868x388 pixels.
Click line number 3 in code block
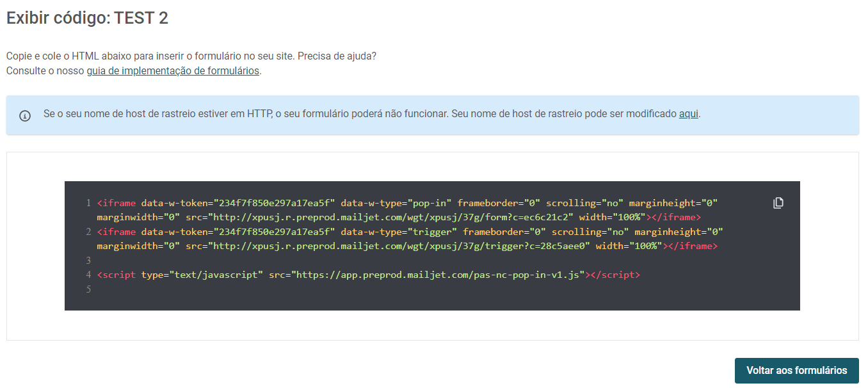coord(88,261)
